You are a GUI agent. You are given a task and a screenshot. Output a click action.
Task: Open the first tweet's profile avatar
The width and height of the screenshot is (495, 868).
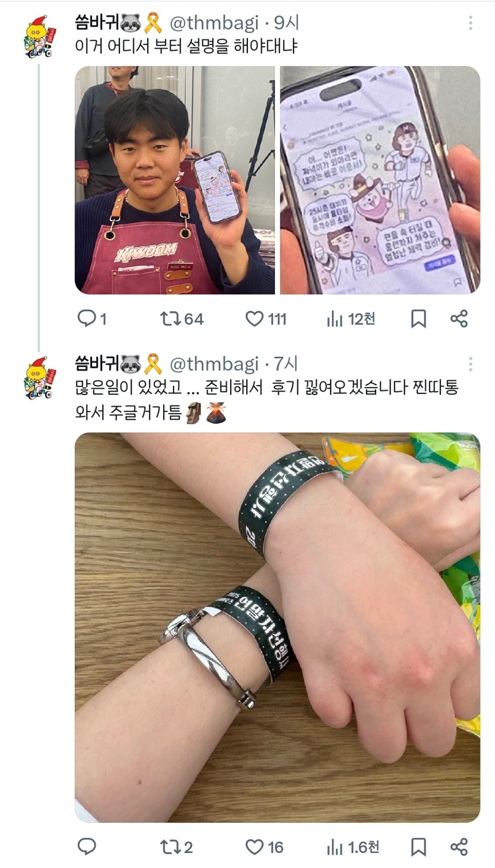tap(39, 37)
